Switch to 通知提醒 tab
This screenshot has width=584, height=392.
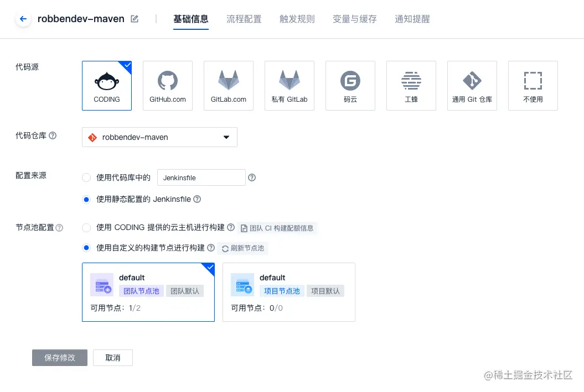(x=412, y=19)
